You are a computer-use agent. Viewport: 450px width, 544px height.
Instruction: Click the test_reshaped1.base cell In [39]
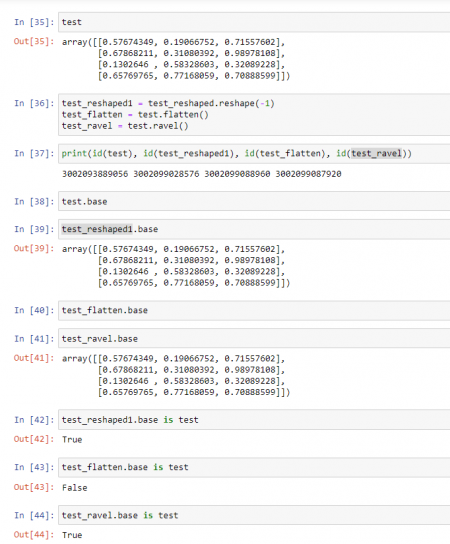(x=254, y=229)
